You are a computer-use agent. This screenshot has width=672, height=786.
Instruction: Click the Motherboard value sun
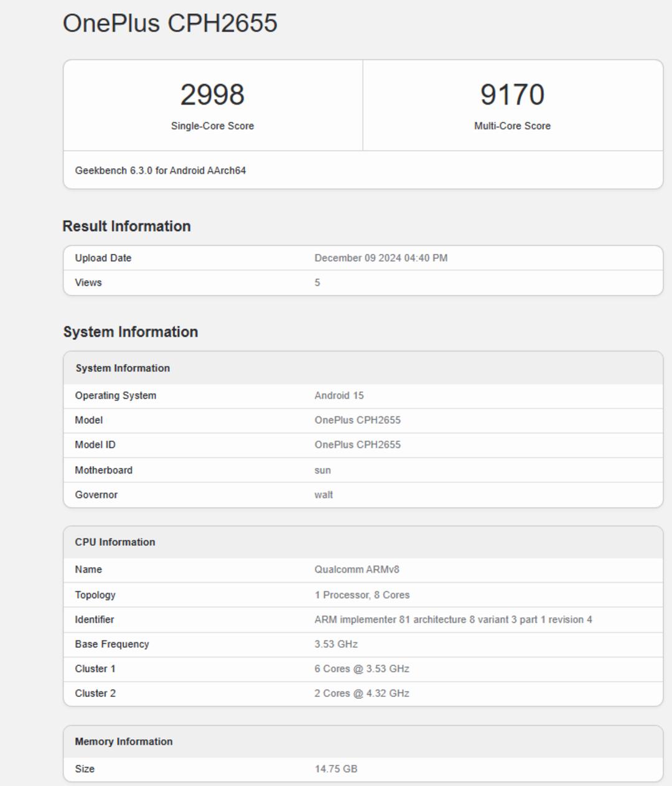[322, 470]
